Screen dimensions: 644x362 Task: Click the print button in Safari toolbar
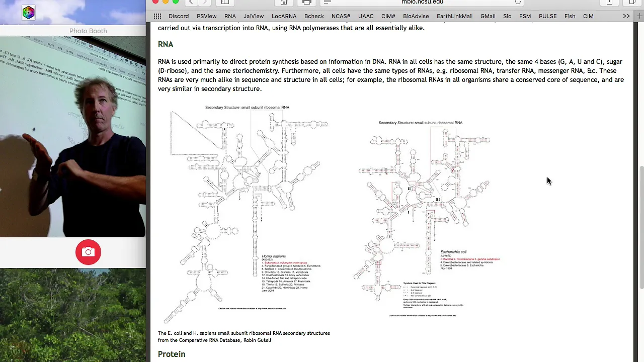[307, 3]
